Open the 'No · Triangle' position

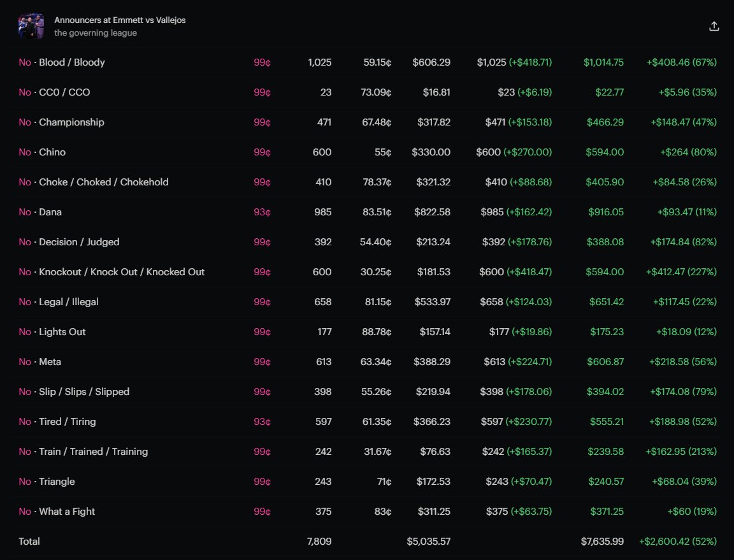tap(47, 482)
